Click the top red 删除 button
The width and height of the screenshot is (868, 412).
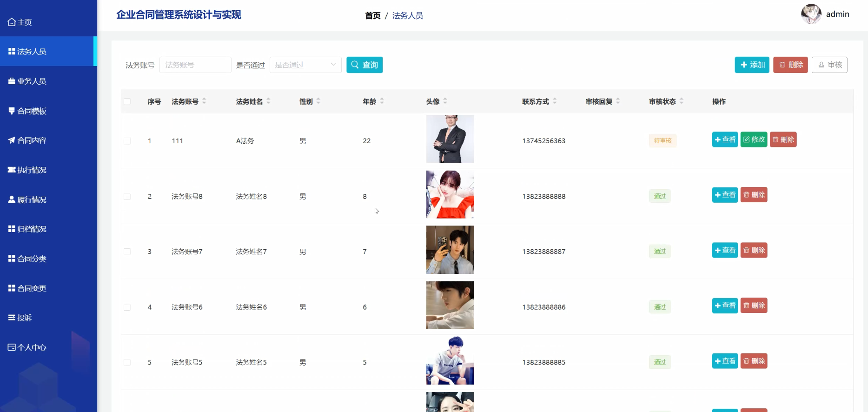[x=790, y=65]
